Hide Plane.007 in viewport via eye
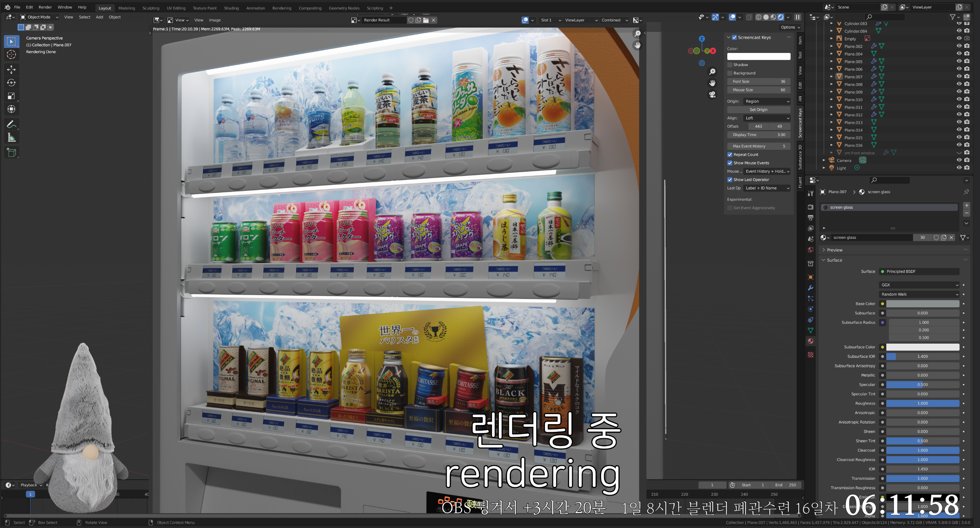 pyautogui.click(x=959, y=77)
